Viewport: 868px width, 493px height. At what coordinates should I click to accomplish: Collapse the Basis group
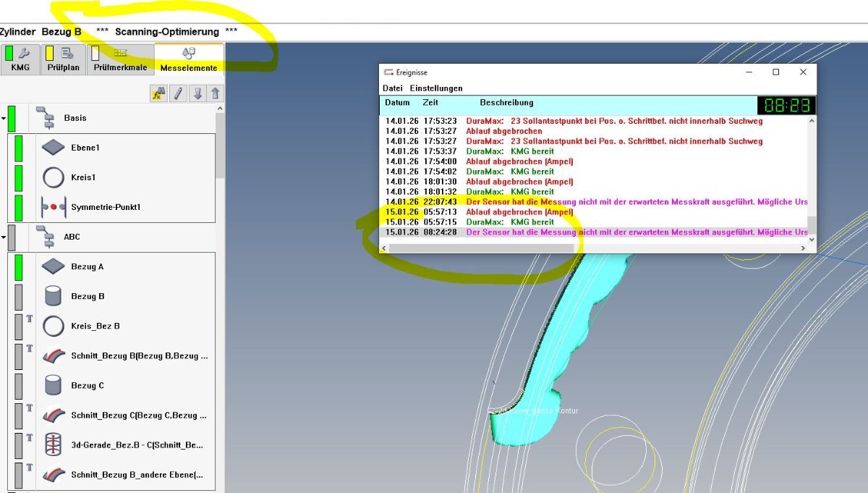click(x=3, y=118)
